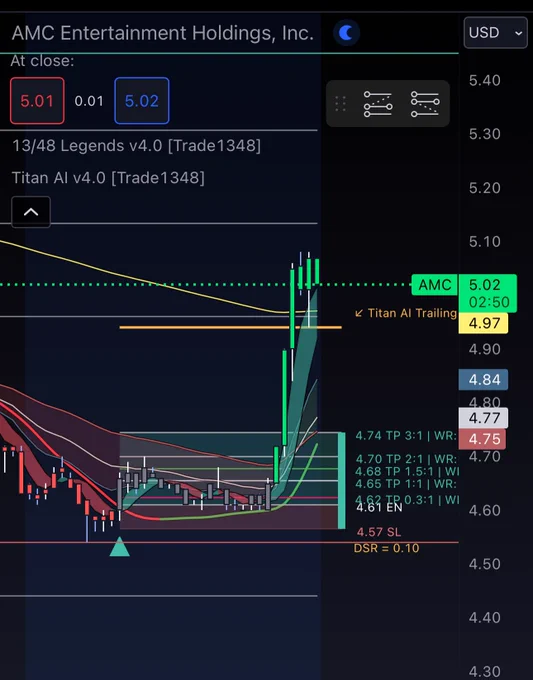
Task: Click the 02:50 bar countdown timer
Action: pos(489,302)
